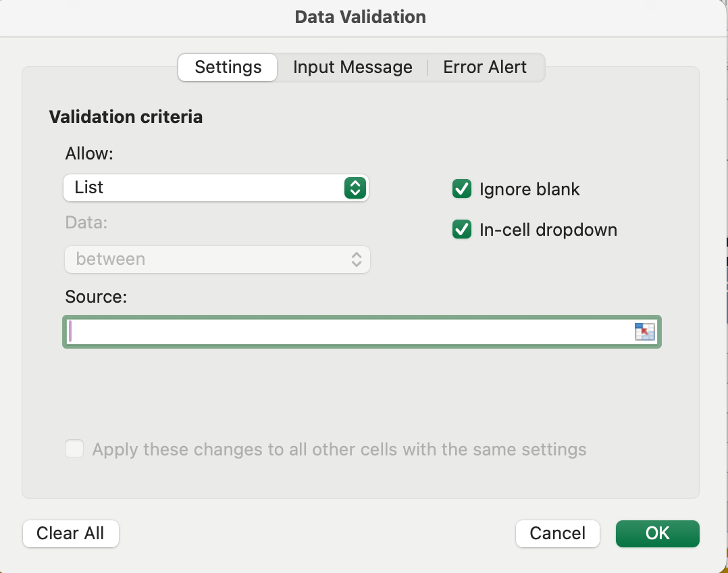Image resolution: width=728 pixels, height=573 pixels.
Task: Disable the In-cell dropdown checkbox
Action: coord(462,230)
